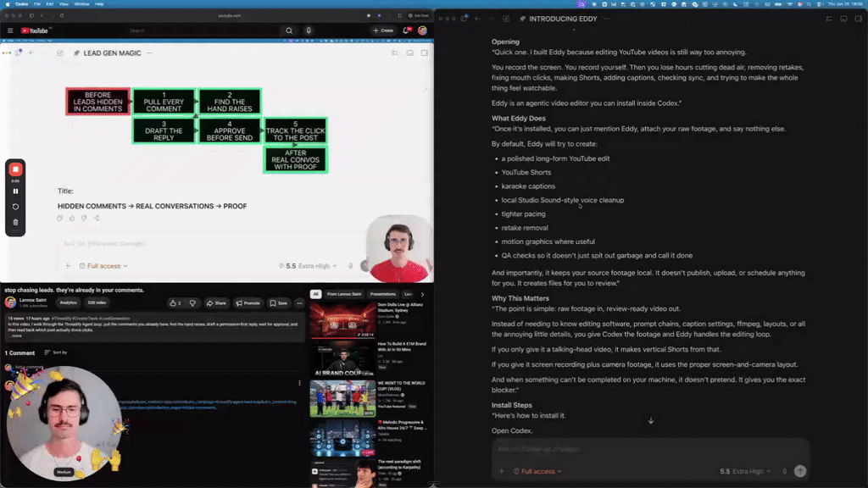Stop the screen recording with the red button
The width and height of the screenshot is (868, 488).
pyautogui.click(x=15, y=169)
